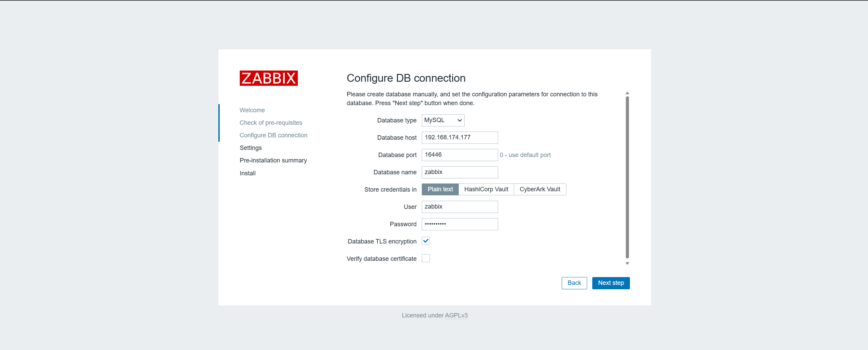Click the 'Verify database certificate' label
Image resolution: width=868 pixels, height=350 pixels.
381,259
